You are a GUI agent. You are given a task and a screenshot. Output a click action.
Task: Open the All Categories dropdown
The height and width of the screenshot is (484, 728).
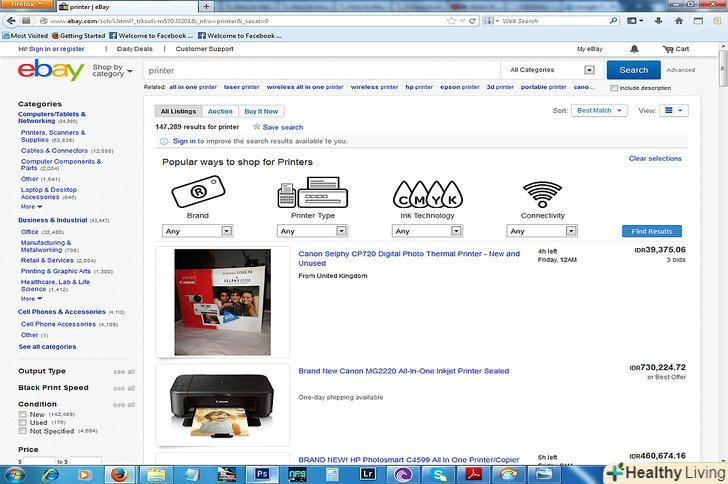click(552, 70)
